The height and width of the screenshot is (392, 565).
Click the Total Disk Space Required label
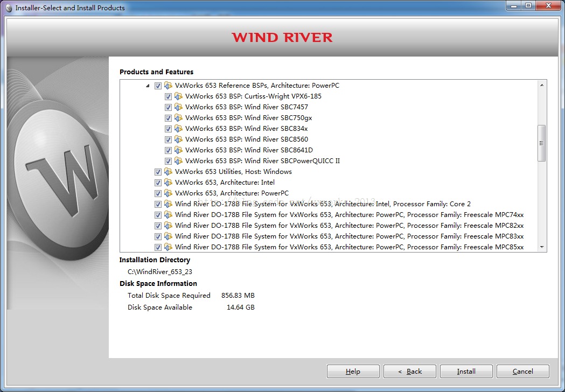[169, 296]
